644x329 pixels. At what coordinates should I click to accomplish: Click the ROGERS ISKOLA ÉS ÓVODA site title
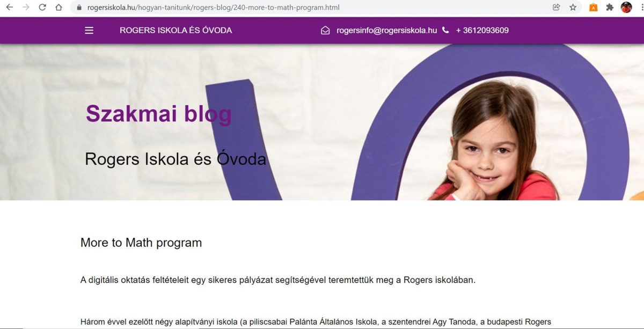point(176,31)
